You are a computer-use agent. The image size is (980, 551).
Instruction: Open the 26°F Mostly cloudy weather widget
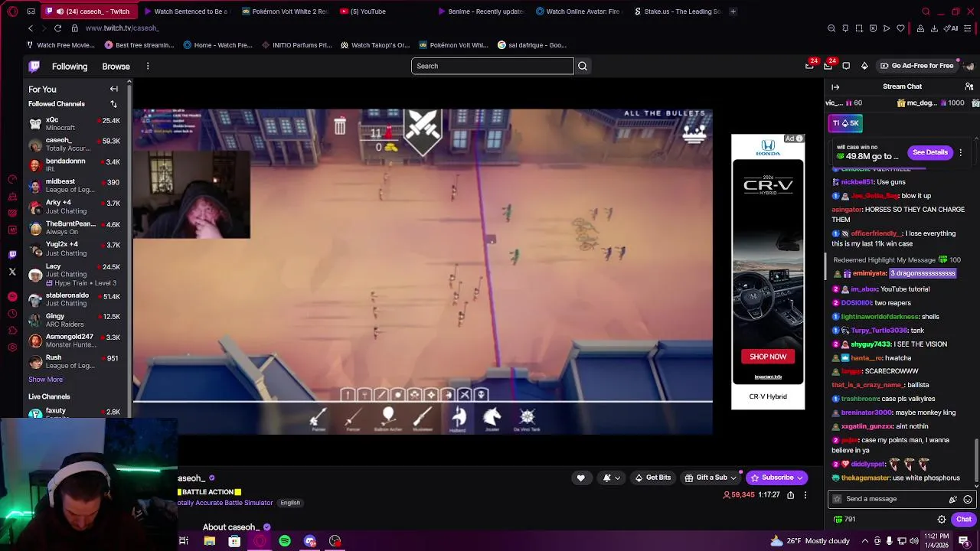pos(810,541)
